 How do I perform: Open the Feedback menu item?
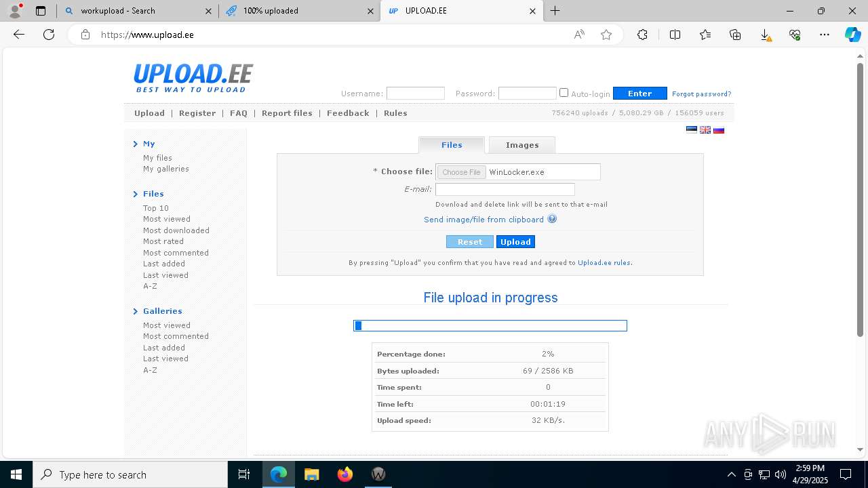[x=348, y=113]
